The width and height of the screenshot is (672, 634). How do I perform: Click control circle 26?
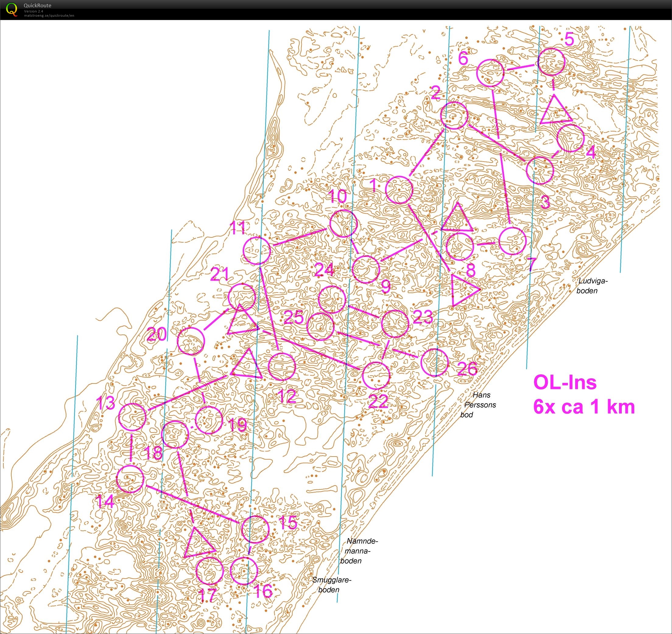(435, 362)
